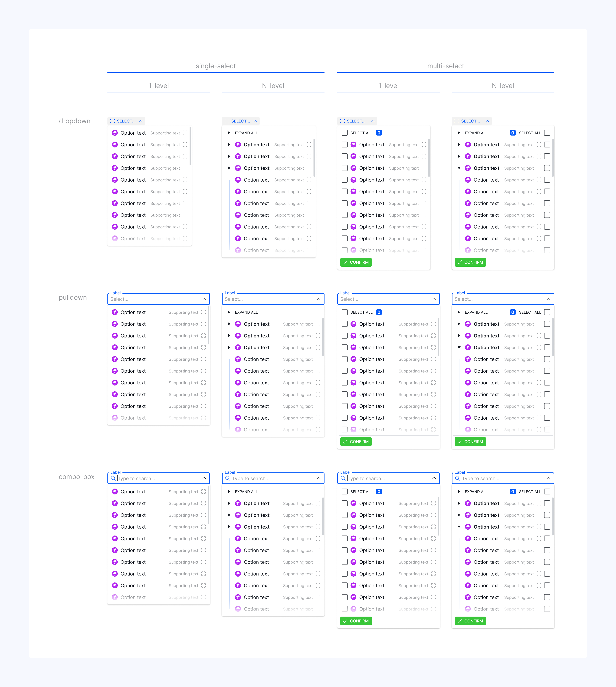
Task: Check SELECT ALL checkbox in combo-box multi-select 1-level
Action: 344,491
